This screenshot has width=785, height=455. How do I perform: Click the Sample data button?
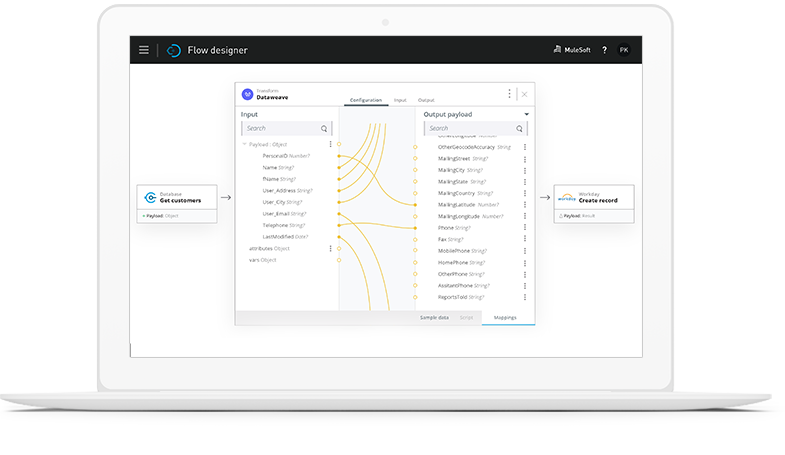434,317
